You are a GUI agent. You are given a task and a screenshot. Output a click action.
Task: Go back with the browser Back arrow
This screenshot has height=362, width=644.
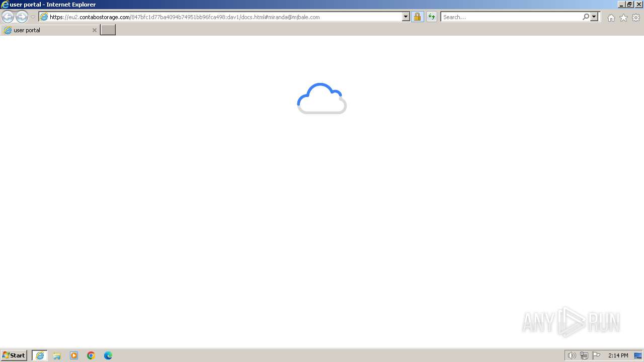point(8,17)
